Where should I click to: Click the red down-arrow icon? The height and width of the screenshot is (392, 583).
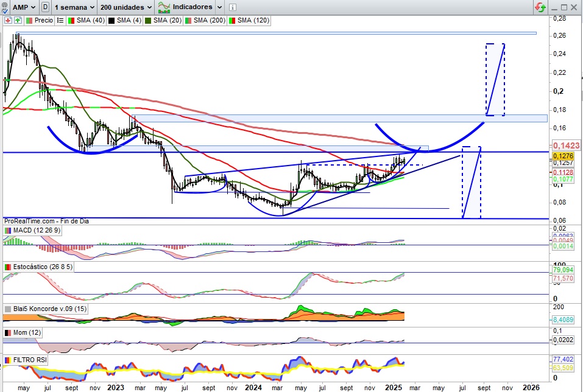click(8, 21)
